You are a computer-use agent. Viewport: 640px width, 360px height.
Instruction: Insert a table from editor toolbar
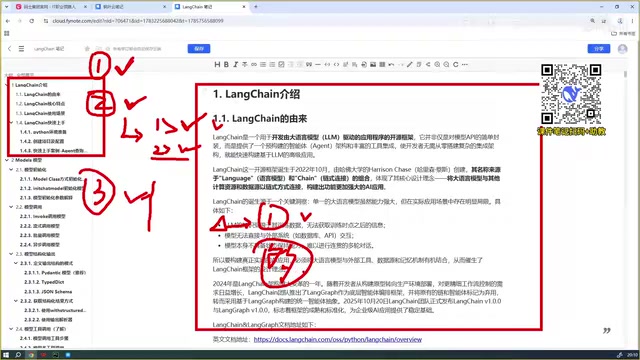(x=382, y=64)
